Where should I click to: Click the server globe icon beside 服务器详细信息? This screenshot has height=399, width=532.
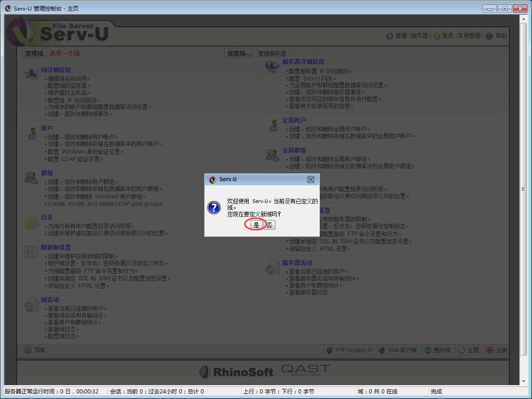272,66
